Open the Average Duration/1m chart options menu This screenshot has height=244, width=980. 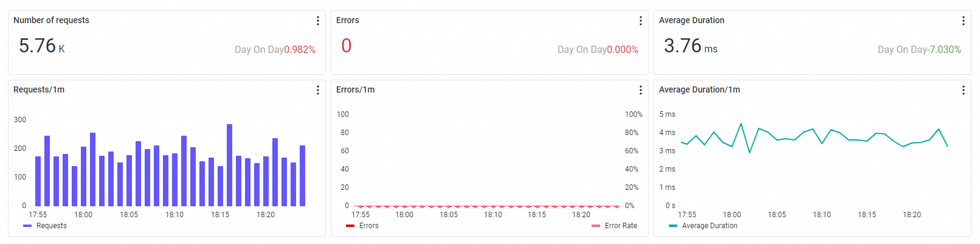pos(963,90)
